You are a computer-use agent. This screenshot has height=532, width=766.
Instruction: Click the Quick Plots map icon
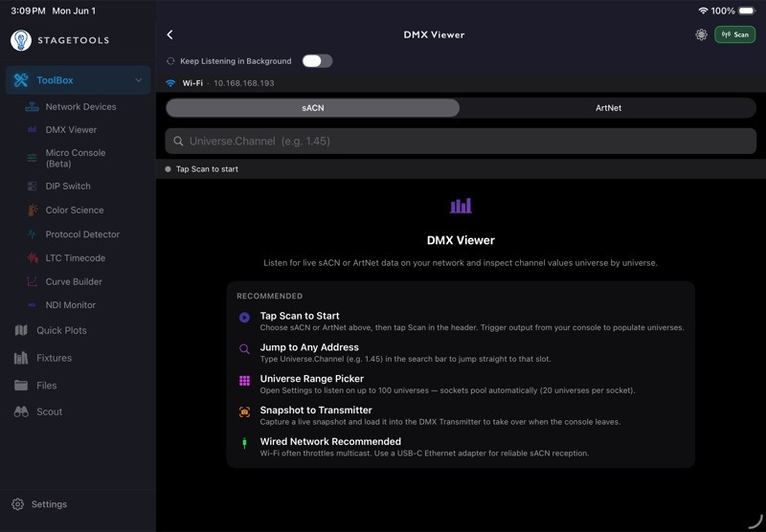pyautogui.click(x=21, y=330)
